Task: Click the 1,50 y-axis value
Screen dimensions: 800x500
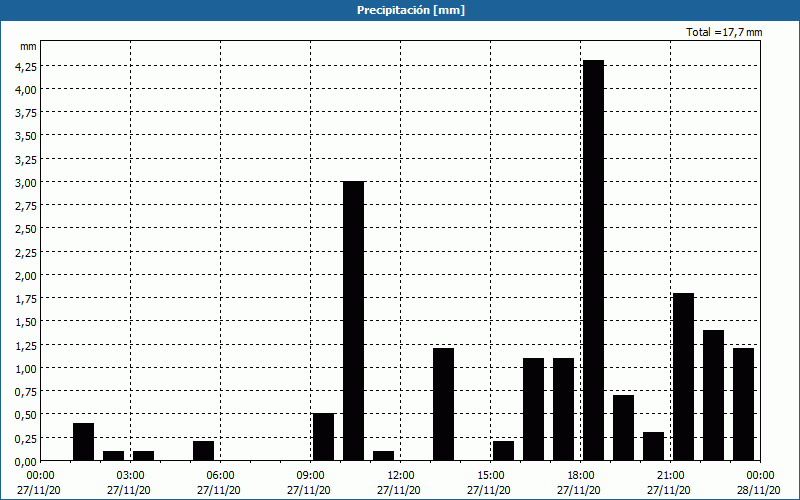Action: 26,322
